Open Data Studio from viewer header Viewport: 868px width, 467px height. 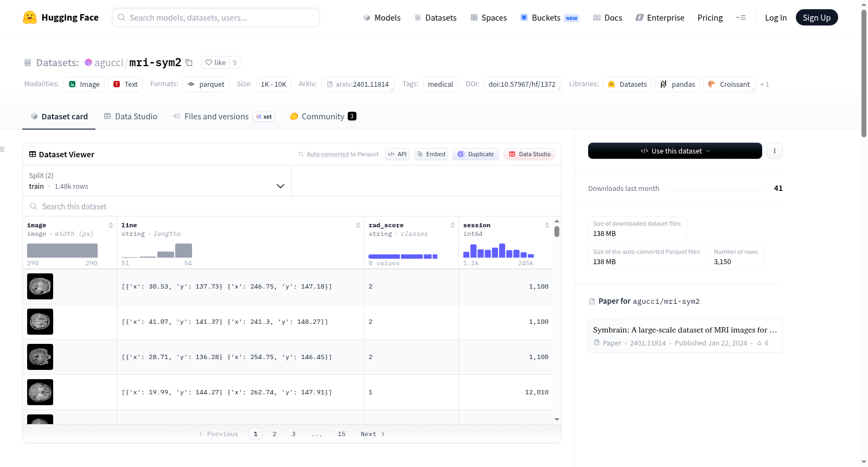529,154
